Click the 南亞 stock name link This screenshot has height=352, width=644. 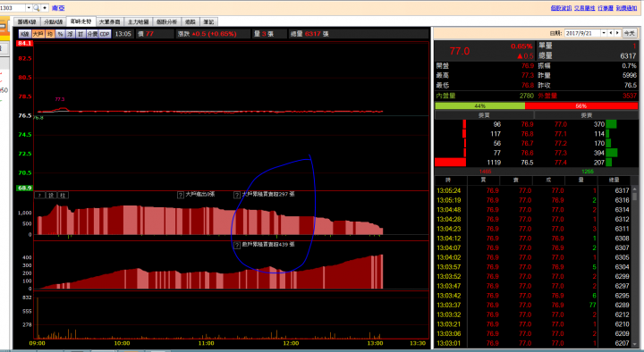pyautogui.click(x=58, y=8)
